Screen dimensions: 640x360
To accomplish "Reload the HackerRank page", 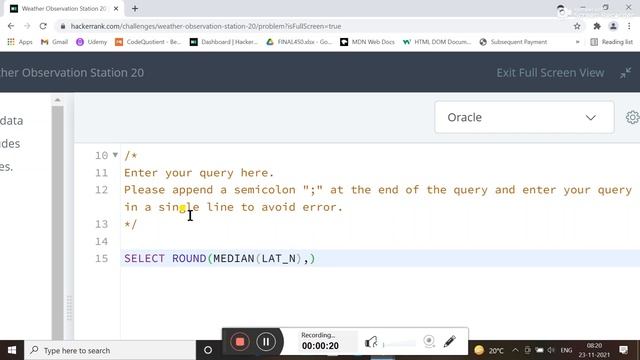I will pyautogui.click(x=43, y=26).
